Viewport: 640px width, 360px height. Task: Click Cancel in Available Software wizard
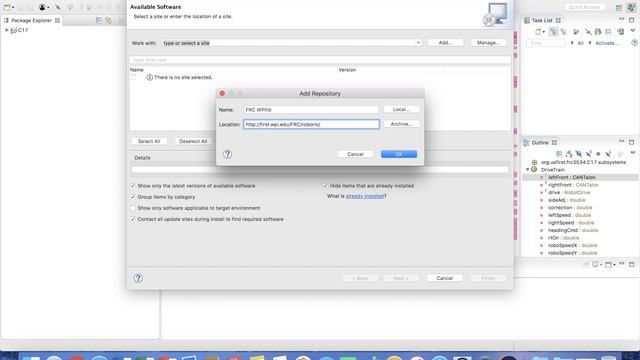point(444,278)
